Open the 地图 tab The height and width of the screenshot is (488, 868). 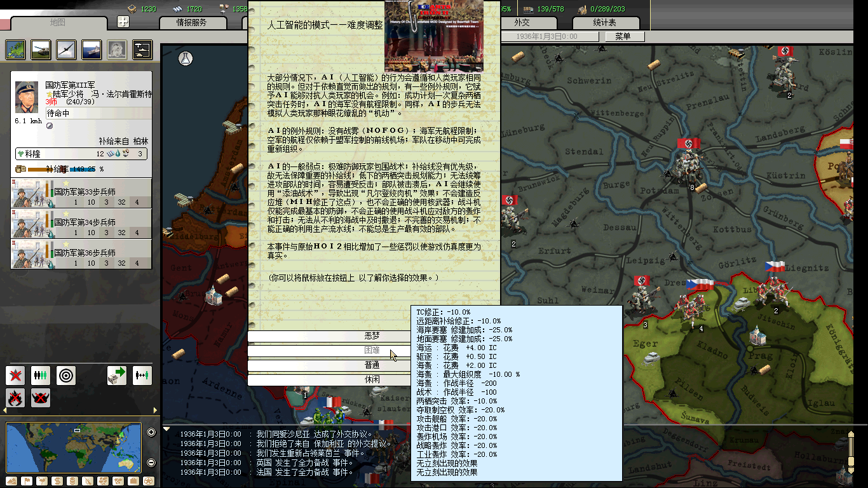point(58,23)
